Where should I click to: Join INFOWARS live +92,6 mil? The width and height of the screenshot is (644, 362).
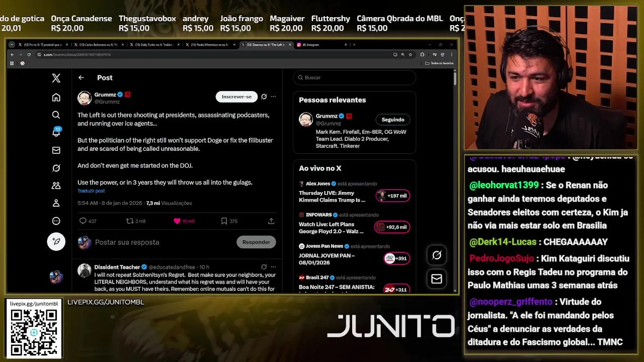click(x=392, y=227)
